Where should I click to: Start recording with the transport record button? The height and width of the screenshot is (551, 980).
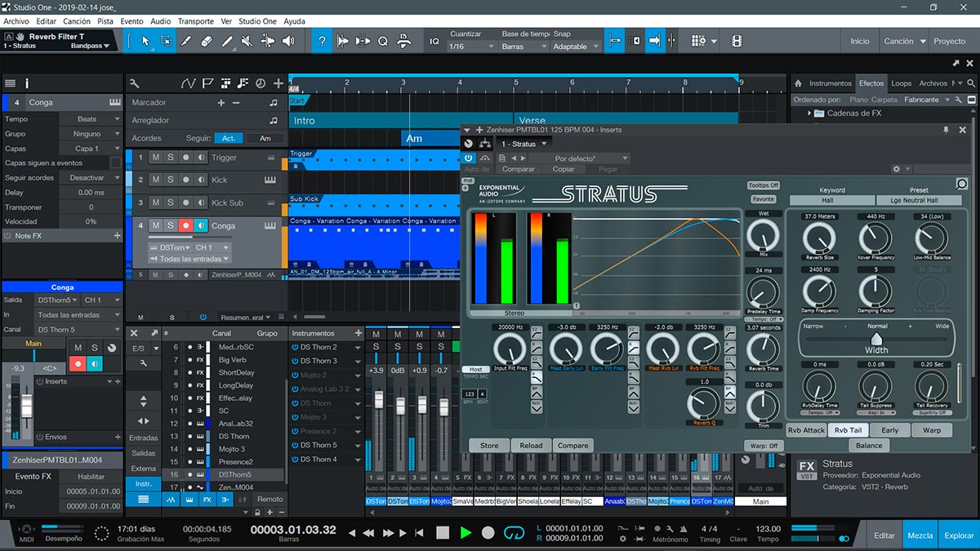point(488,532)
